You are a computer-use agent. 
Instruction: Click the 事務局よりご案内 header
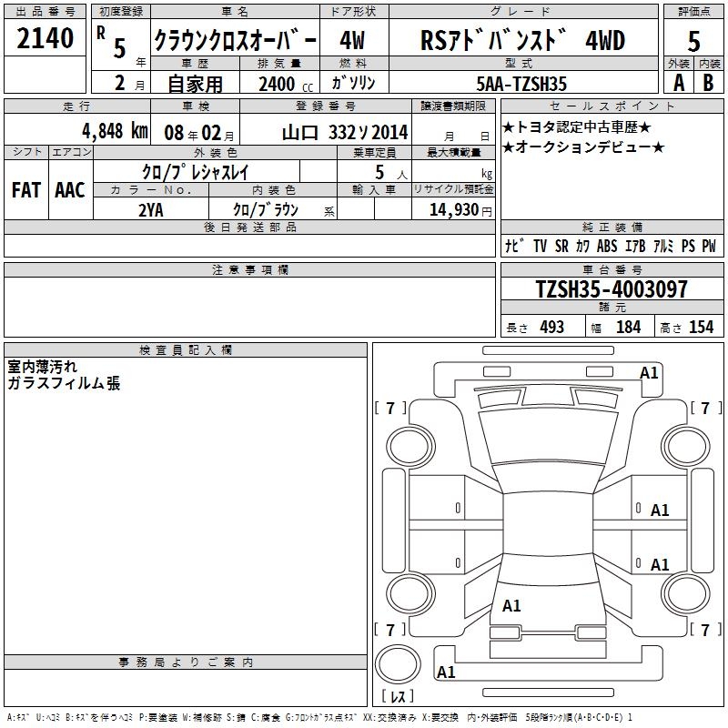[186, 662]
